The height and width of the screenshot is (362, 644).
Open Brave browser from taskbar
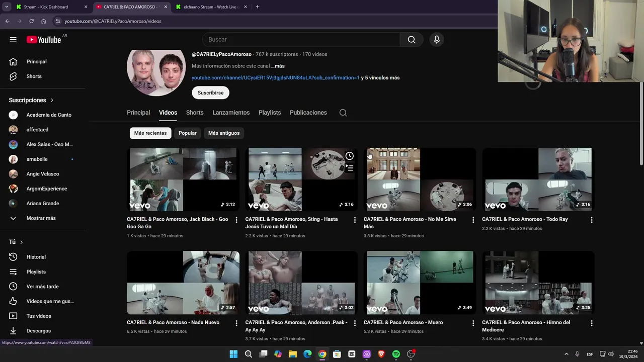pyautogui.click(x=381, y=354)
